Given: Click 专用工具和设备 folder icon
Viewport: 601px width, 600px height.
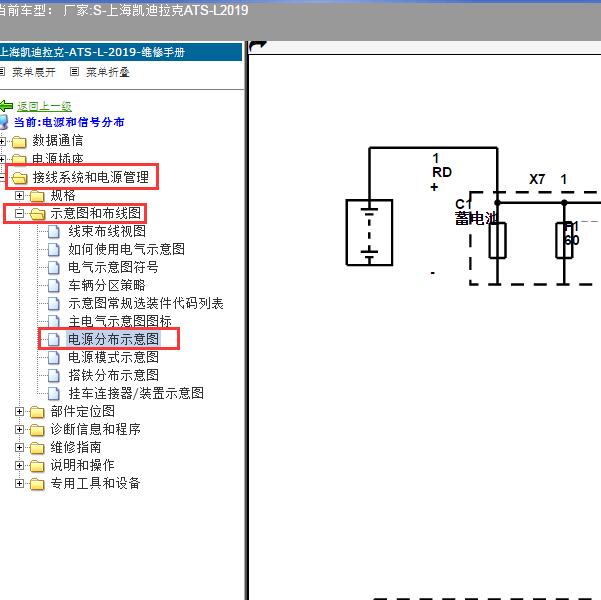Looking at the screenshot, I should pos(37,484).
